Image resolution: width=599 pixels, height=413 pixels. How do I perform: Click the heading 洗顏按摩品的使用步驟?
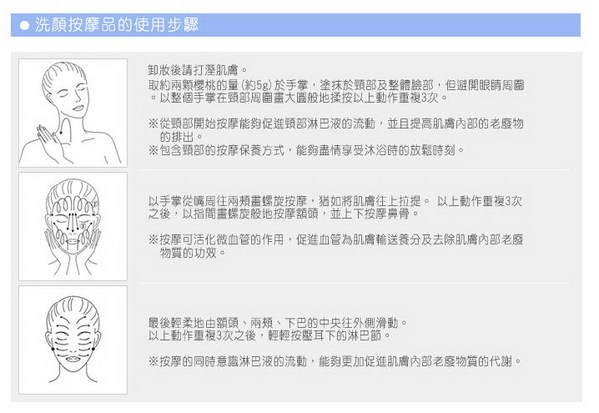pos(117,25)
